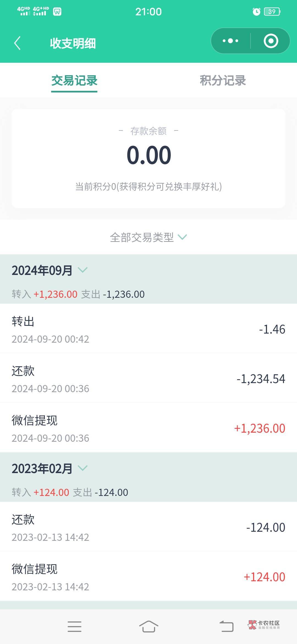View the 微信提现 +124.00 transaction
This screenshot has width=297, height=644.
tap(148, 577)
